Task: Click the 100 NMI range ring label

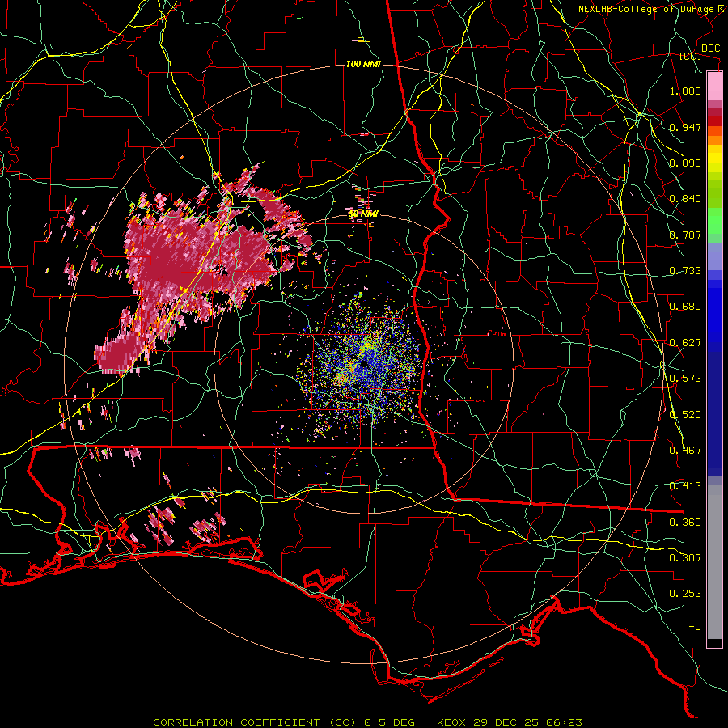Action: pos(363,64)
